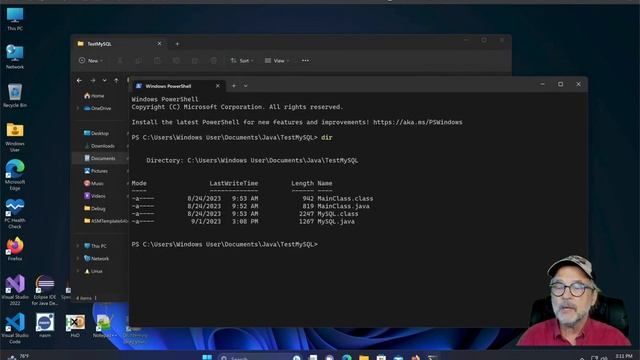Go up one folder in Explorer
The image size is (640, 360).
point(117,80)
